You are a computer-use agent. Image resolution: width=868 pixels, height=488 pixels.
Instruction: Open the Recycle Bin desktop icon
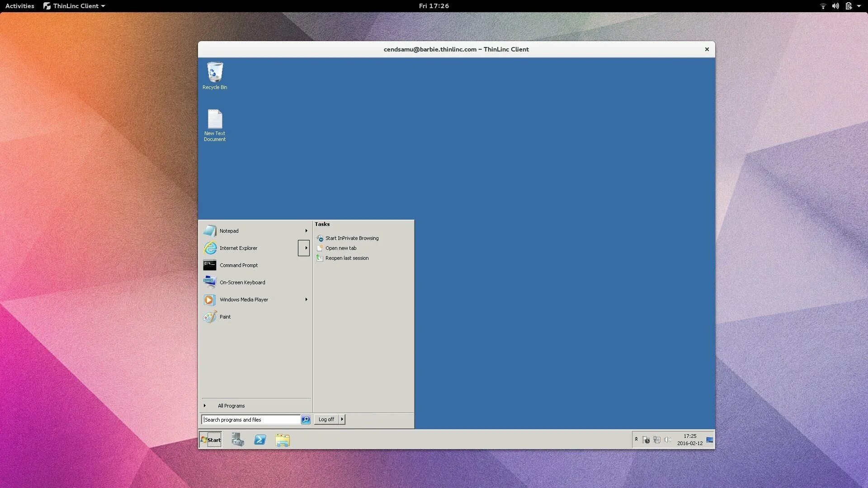point(215,73)
